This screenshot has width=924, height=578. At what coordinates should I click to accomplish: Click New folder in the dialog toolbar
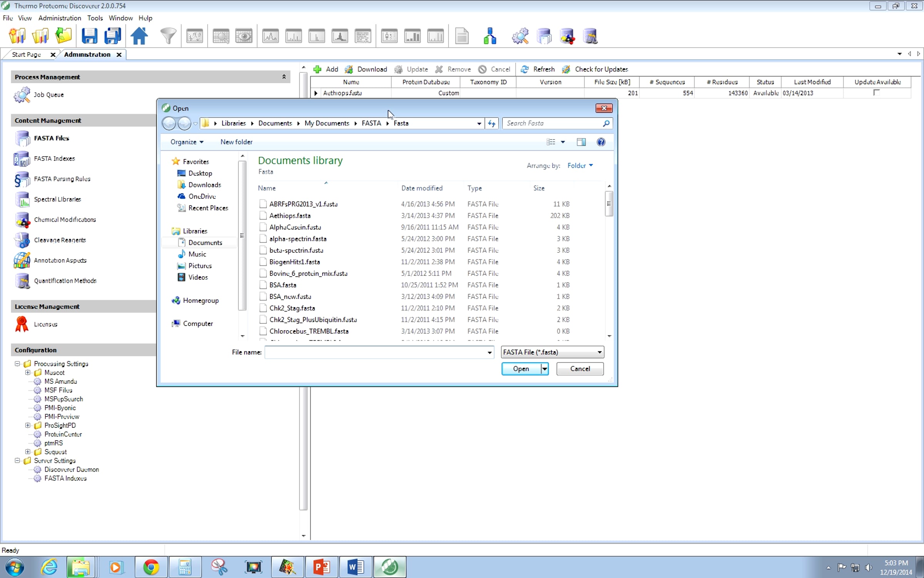(236, 142)
